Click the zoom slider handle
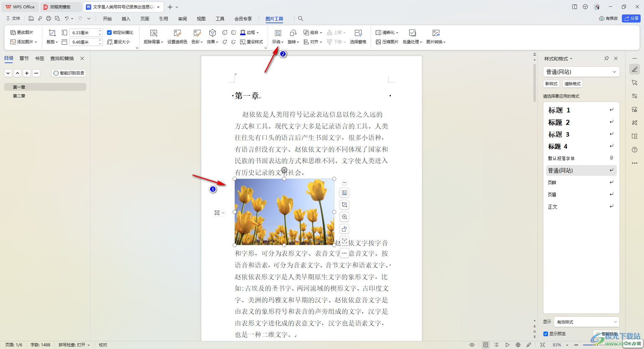644x349 pixels. click(597, 345)
